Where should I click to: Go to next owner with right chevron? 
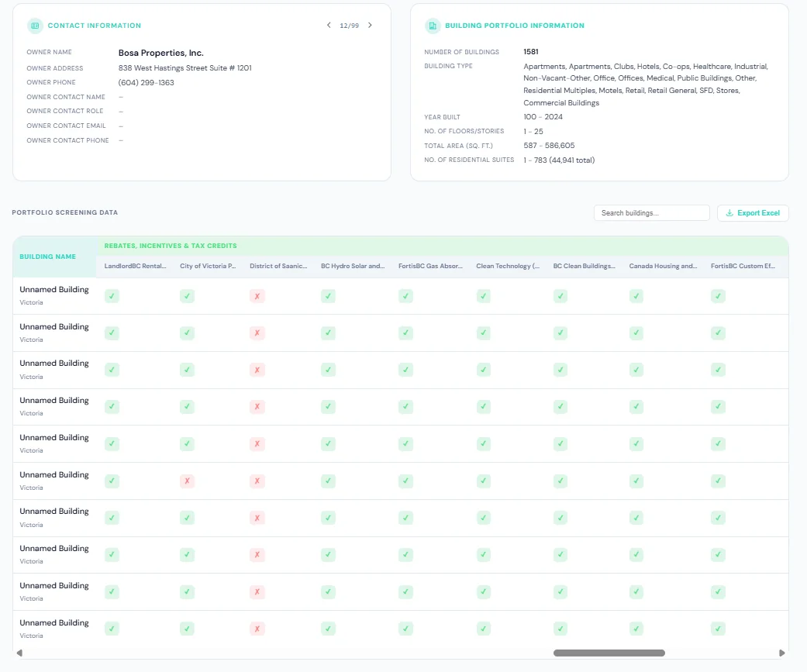tap(370, 26)
